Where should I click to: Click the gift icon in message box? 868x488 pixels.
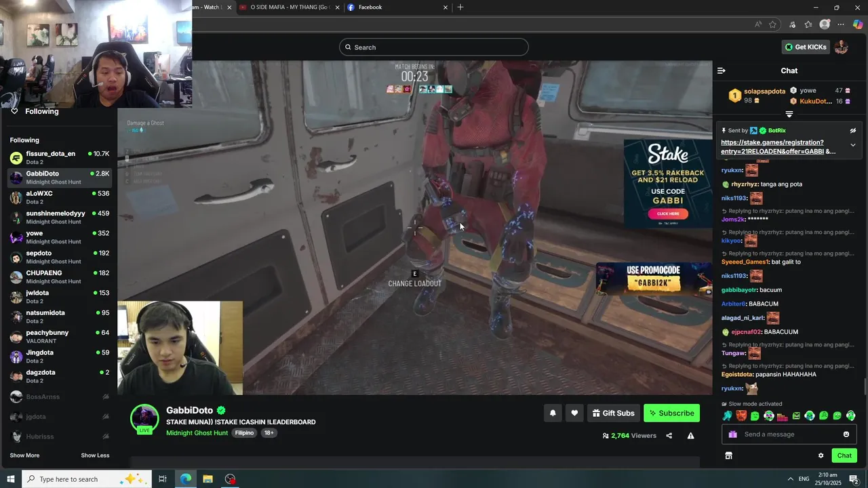coord(732,434)
